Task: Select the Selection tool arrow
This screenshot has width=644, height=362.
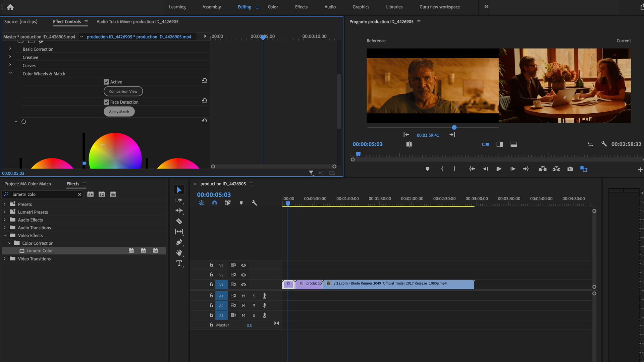Action: 179,190
